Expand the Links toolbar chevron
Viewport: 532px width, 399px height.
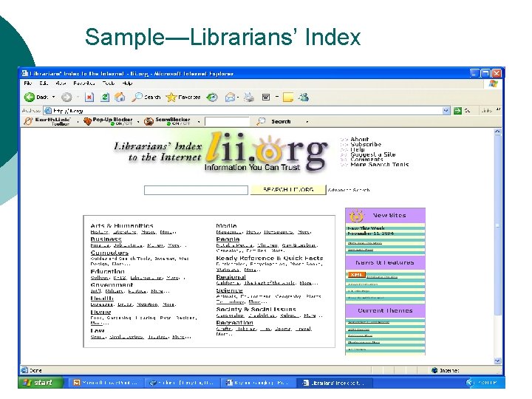tap(498, 109)
